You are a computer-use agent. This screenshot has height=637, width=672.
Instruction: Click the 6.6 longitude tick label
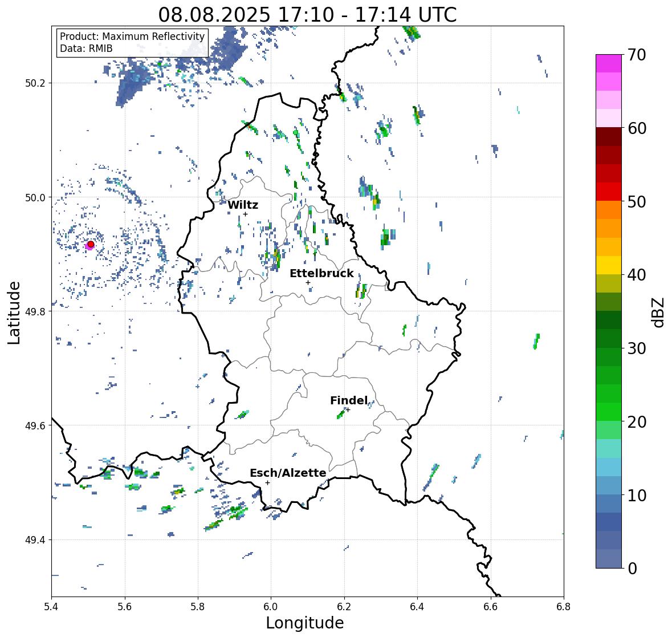click(x=491, y=607)
